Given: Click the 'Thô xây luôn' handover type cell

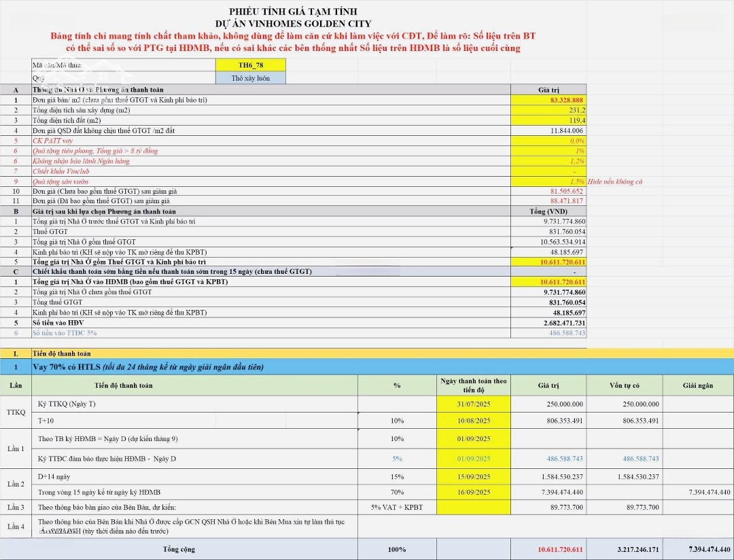Looking at the screenshot, I should point(250,78).
